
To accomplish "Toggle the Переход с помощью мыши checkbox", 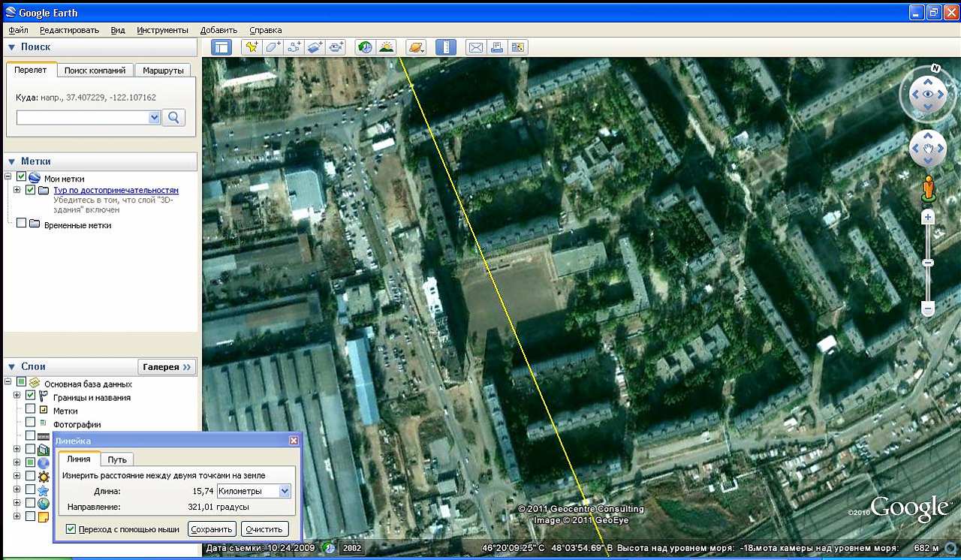I will pos(71,529).
